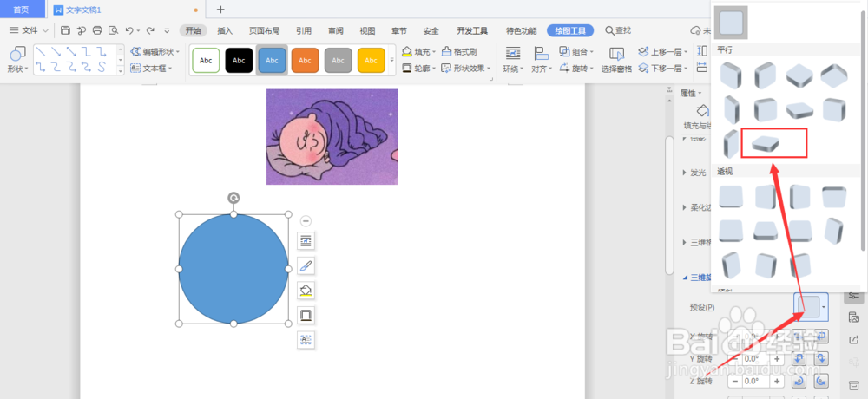Click the 查找 search icon
Viewport: 868px width, 399px height.
609,30
